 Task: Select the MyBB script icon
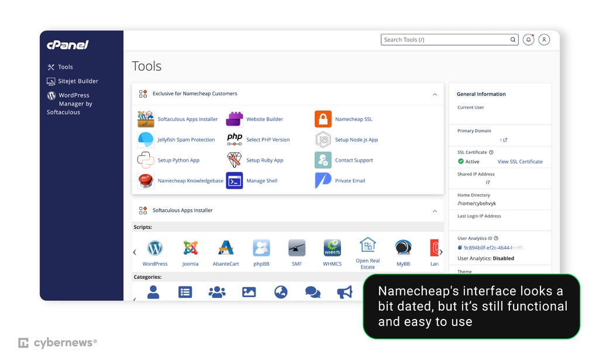tap(403, 248)
